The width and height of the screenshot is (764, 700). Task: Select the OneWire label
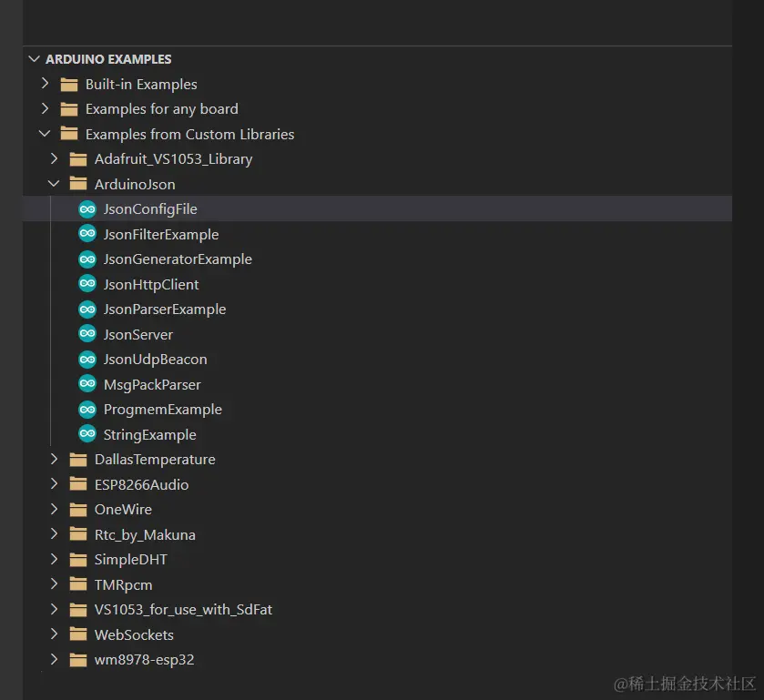coord(123,510)
